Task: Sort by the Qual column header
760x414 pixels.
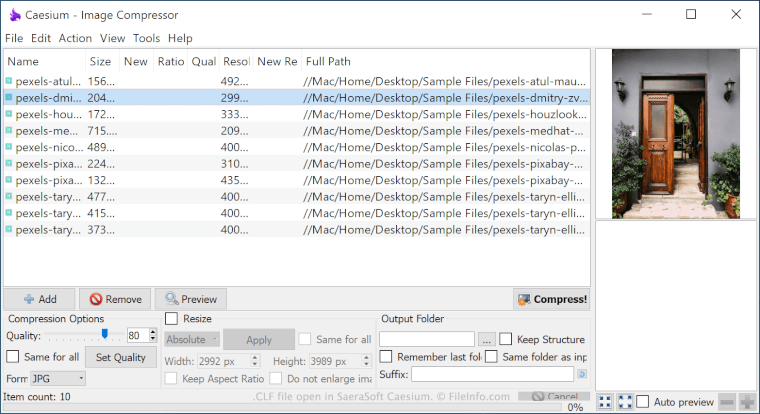Action: click(x=204, y=61)
